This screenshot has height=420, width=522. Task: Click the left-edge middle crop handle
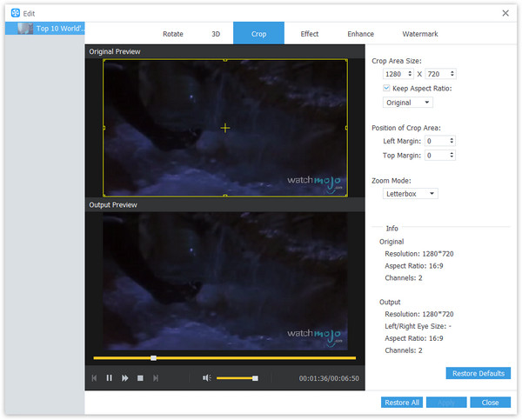[104, 128]
